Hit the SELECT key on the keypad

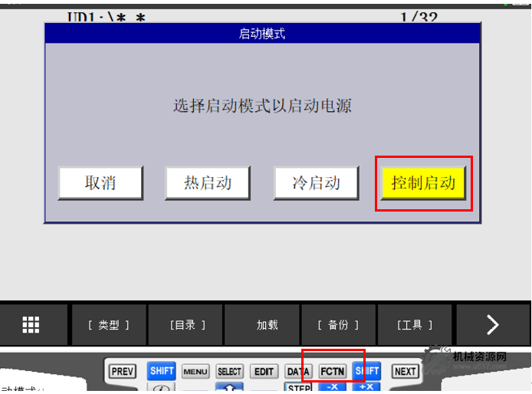point(229,372)
